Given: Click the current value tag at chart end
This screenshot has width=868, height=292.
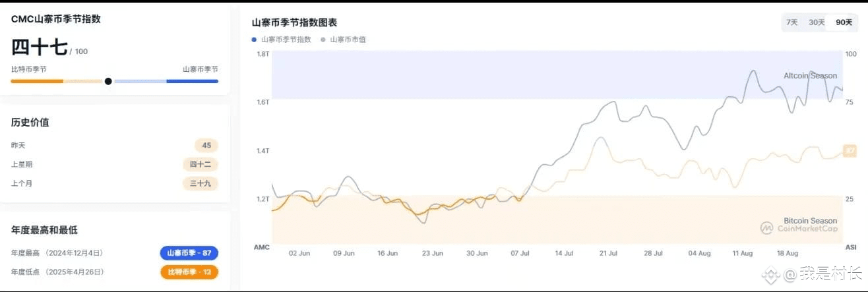Looking at the screenshot, I should pyautogui.click(x=850, y=152).
